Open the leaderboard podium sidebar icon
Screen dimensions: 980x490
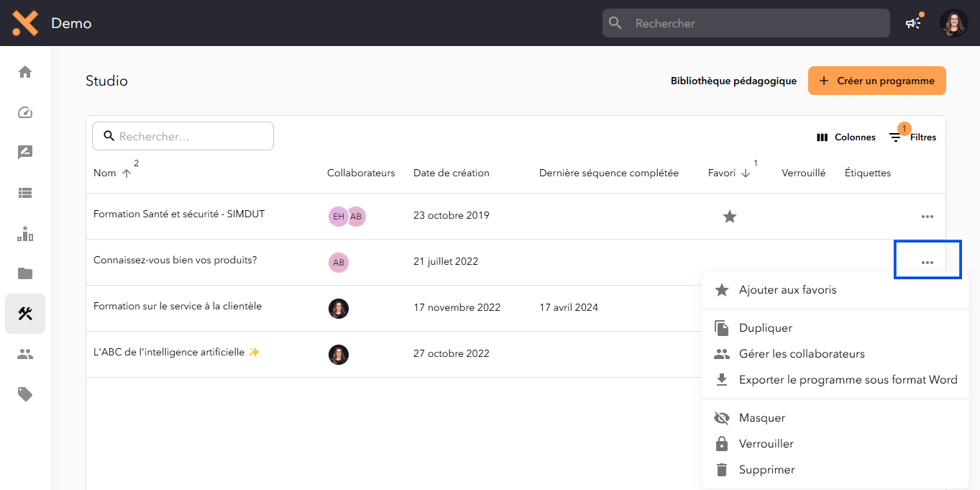tap(25, 233)
